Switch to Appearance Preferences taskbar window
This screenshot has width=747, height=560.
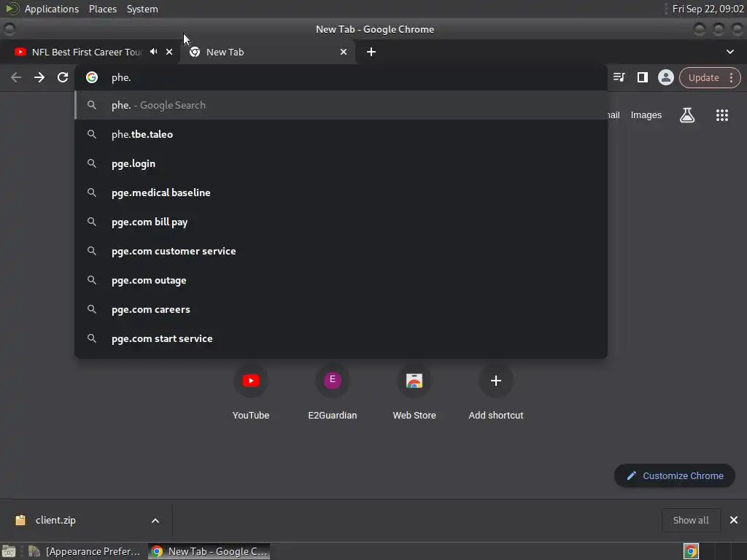point(85,551)
